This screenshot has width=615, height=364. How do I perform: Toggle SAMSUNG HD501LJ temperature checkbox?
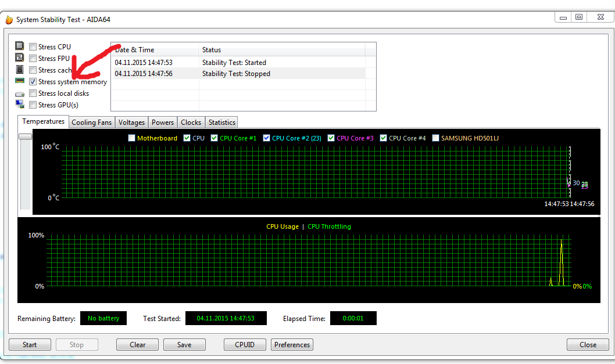coord(435,138)
